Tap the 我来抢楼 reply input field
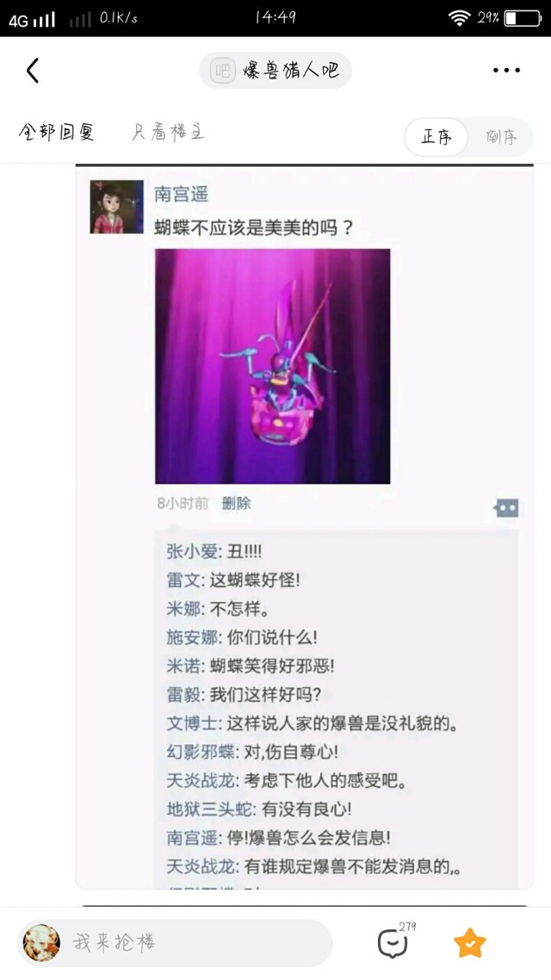Viewport: 551px width, 980px height. (x=175, y=942)
